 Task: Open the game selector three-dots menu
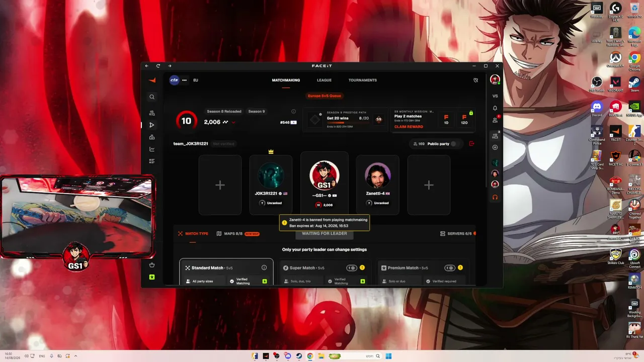pyautogui.click(x=184, y=80)
